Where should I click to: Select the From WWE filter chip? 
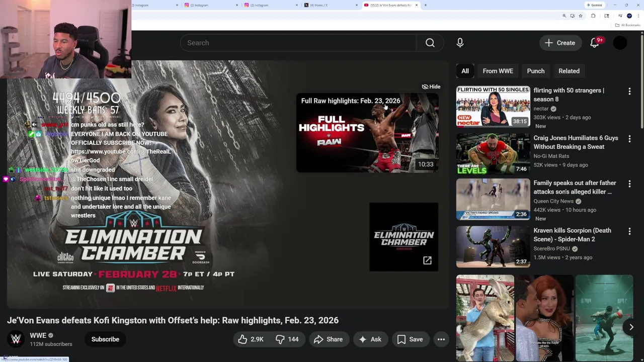point(498,71)
